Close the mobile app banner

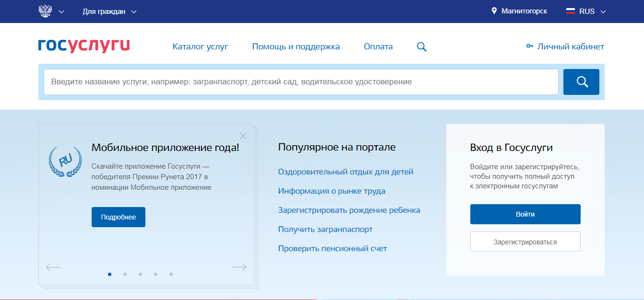coord(243,136)
